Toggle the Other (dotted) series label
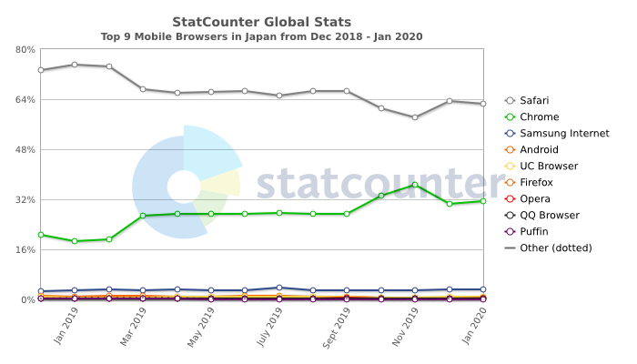 pyautogui.click(x=557, y=248)
